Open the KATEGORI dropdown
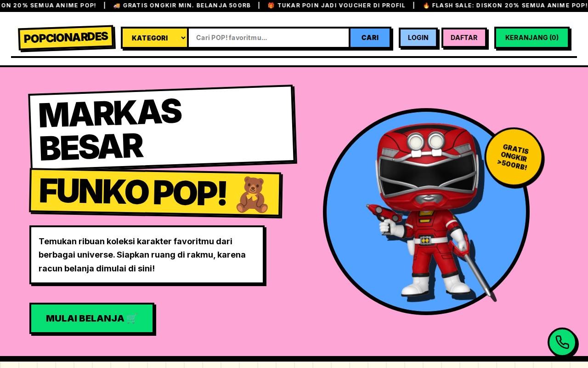Viewport: 588px width, 368px height. (x=155, y=38)
